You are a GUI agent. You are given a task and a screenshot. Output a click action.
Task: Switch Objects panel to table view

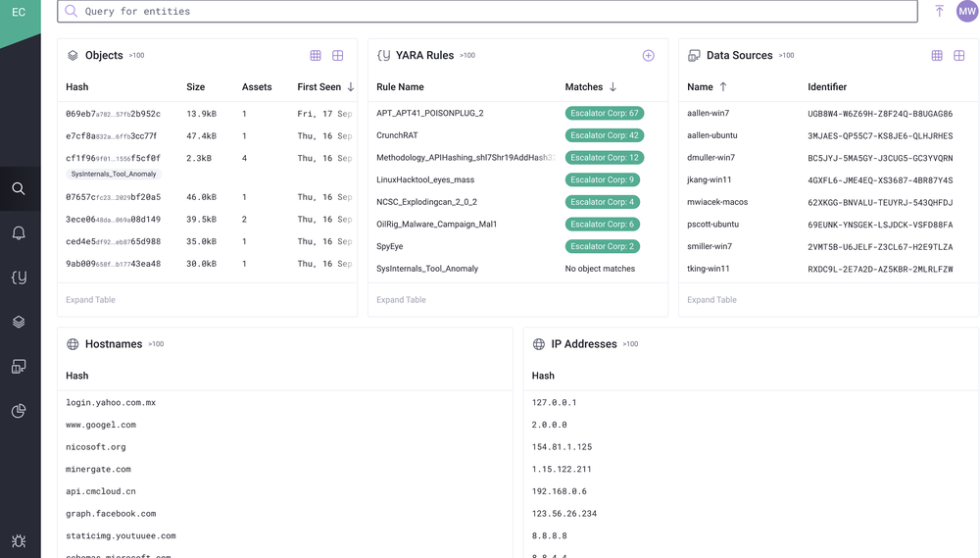pyautogui.click(x=316, y=56)
